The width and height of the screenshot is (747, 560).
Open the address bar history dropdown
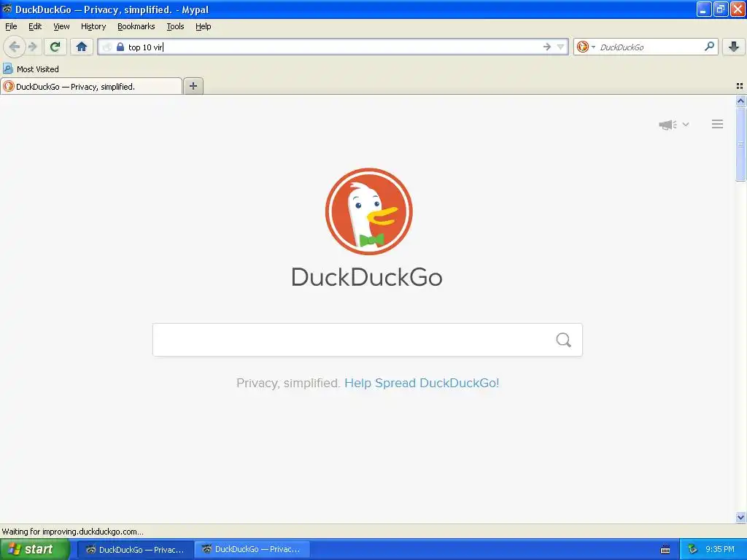point(561,47)
